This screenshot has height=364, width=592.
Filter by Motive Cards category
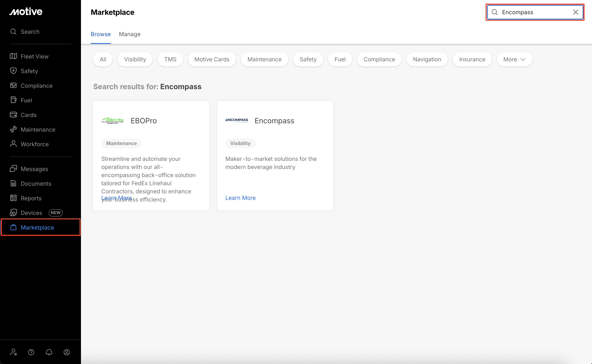tap(212, 60)
